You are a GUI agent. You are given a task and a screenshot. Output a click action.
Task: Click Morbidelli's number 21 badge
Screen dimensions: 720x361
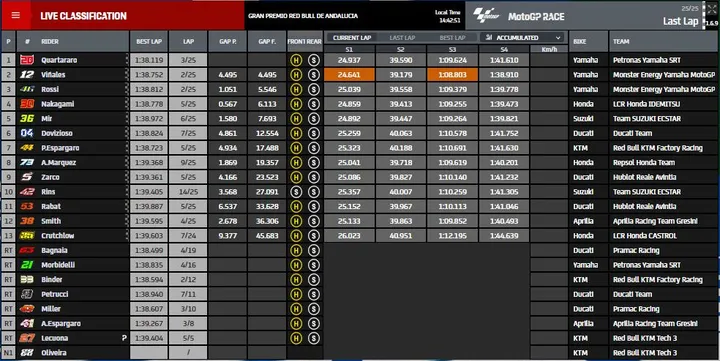[x=27, y=265]
